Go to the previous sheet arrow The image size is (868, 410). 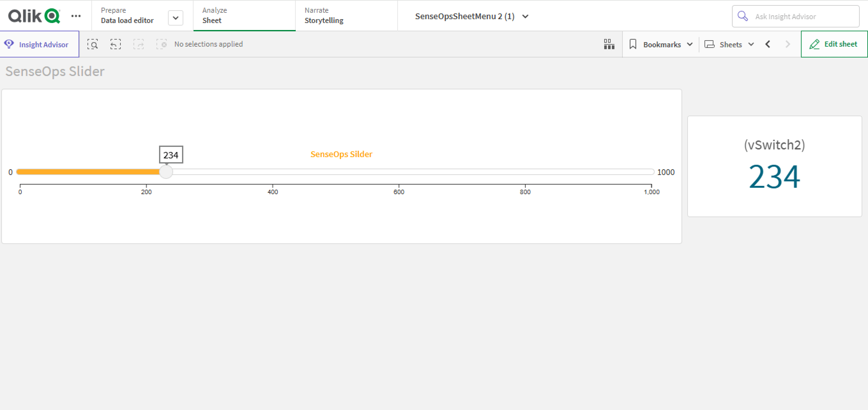(x=768, y=44)
